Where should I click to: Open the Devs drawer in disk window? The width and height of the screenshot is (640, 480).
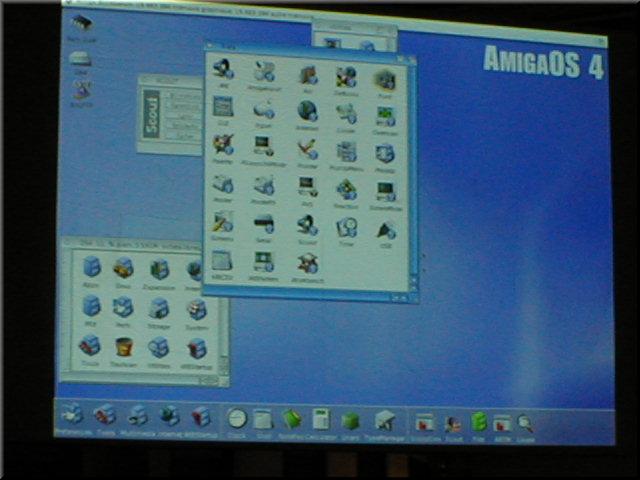123,268
